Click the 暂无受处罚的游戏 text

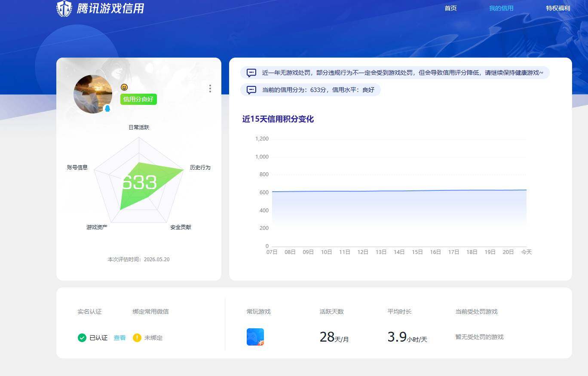pos(479,337)
